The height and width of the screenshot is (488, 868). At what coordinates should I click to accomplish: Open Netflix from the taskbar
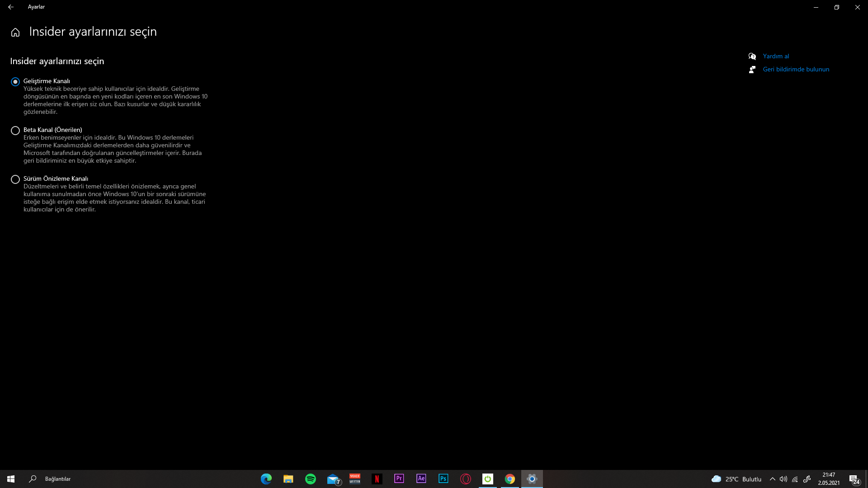click(377, 479)
